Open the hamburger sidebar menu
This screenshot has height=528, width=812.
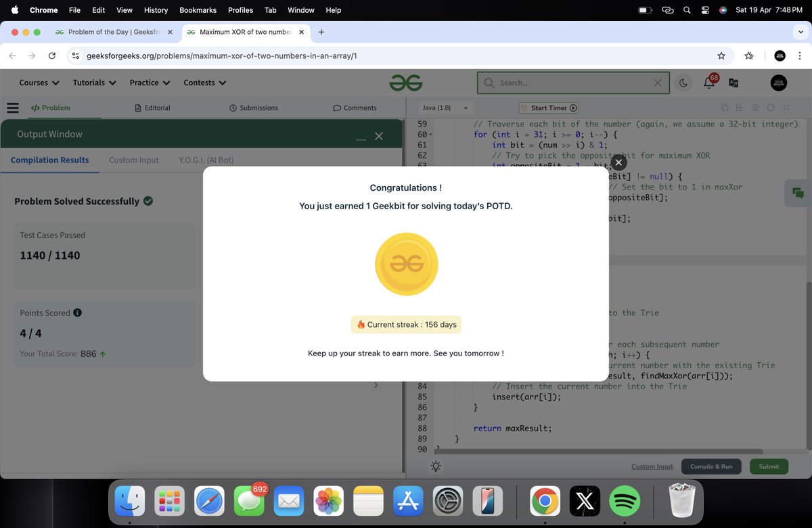click(x=12, y=108)
